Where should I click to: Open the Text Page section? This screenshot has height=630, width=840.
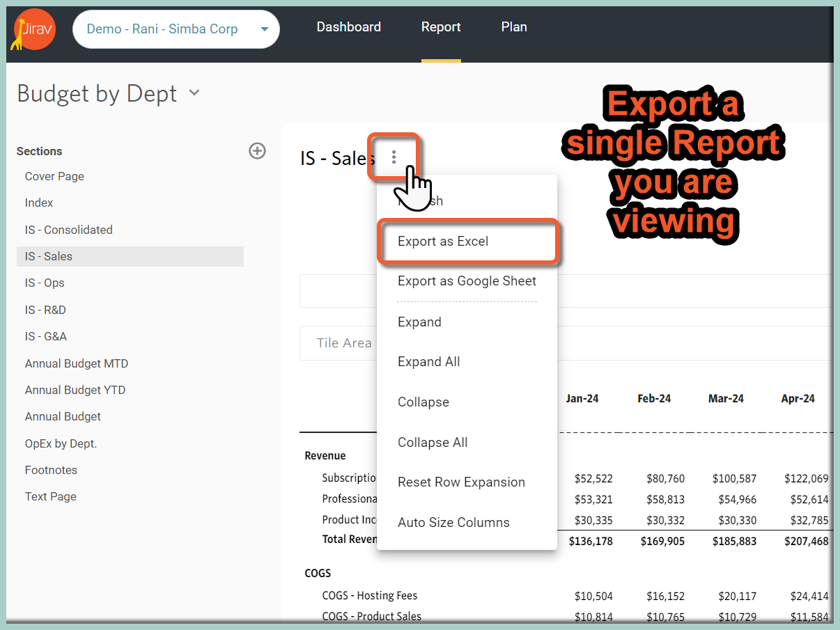tap(49, 496)
